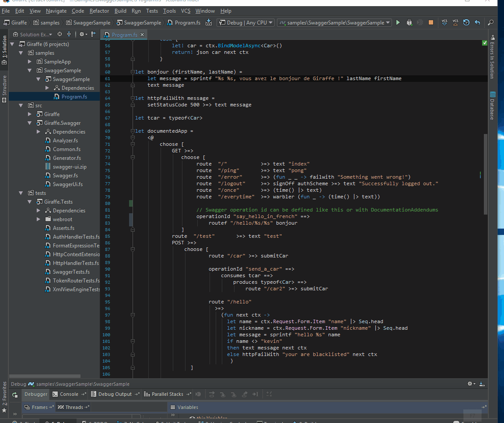Start debugging with the bug icon

pyautogui.click(x=409, y=23)
